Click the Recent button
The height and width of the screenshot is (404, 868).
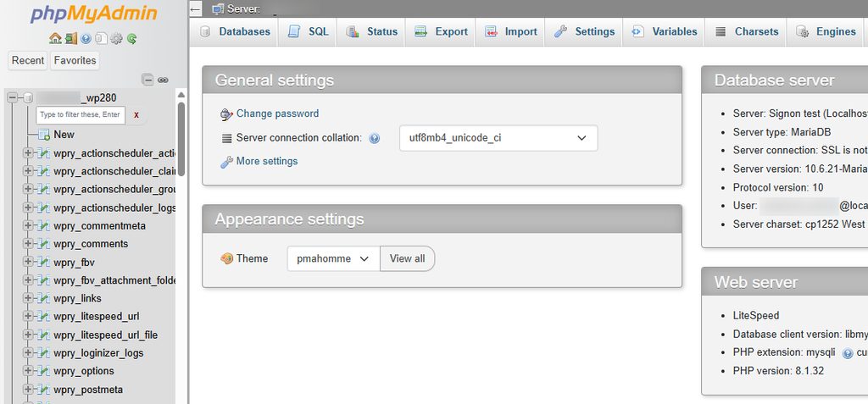coord(28,60)
